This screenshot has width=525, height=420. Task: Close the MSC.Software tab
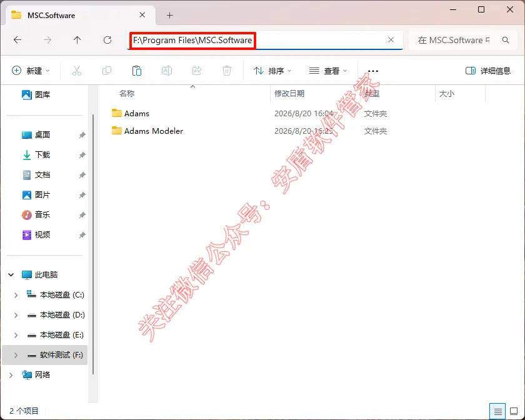click(142, 15)
